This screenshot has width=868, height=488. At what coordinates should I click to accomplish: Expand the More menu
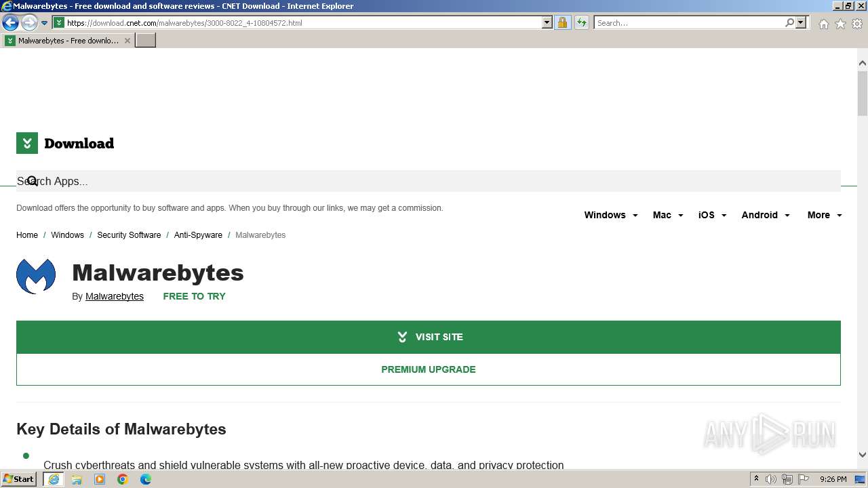pos(825,215)
